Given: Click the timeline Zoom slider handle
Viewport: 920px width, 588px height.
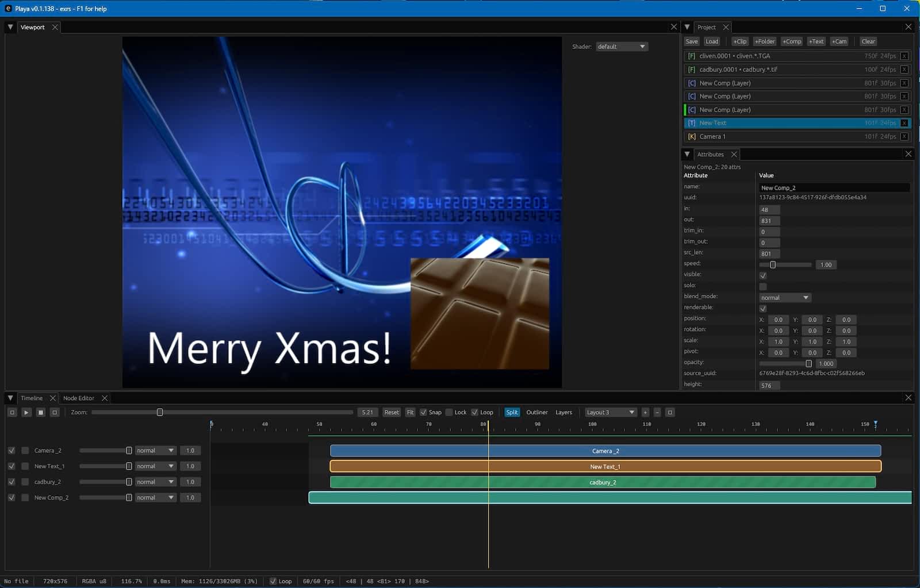Looking at the screenshot, I should click(160, 412).
